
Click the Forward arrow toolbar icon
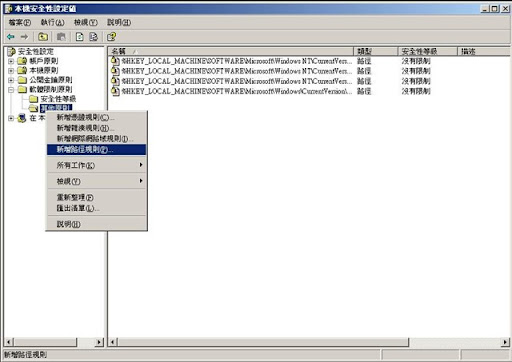(24, 37)
